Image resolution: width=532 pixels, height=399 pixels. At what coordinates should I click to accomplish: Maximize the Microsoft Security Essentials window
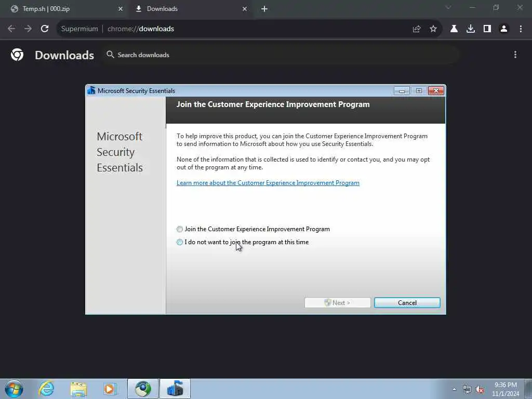point(419,90)
